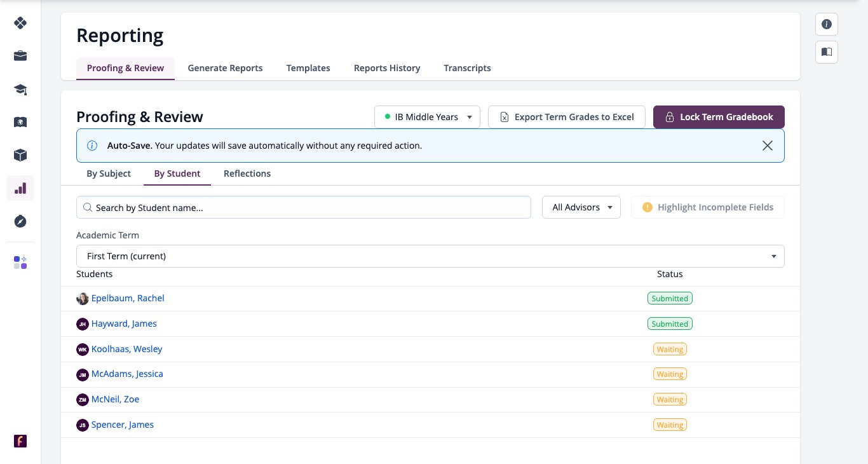Switch to Generate Reports tab

tap(225, 68)
